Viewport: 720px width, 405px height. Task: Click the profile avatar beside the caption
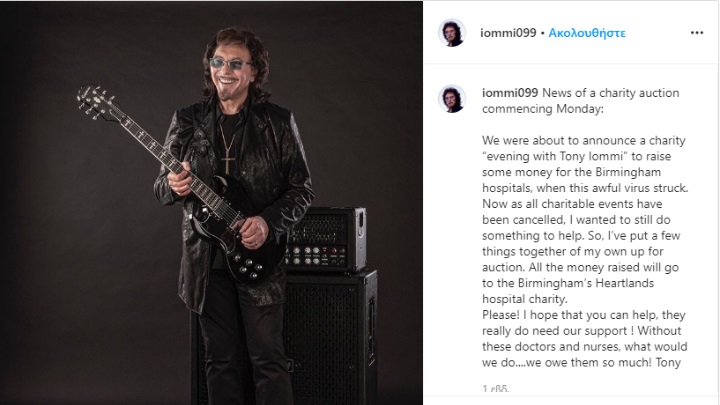point(452,99)
